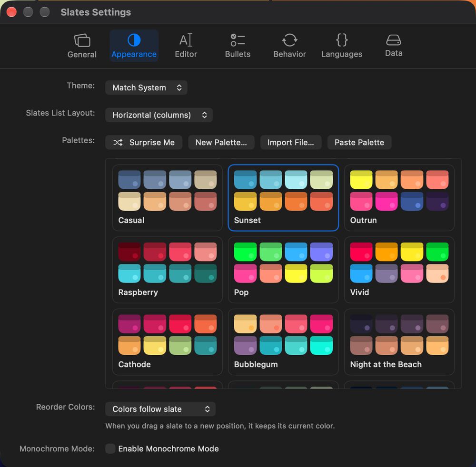Screen dimensions: 476x467
Task: Select the Raspberry palette card
Action: click(x=167, y=270)
